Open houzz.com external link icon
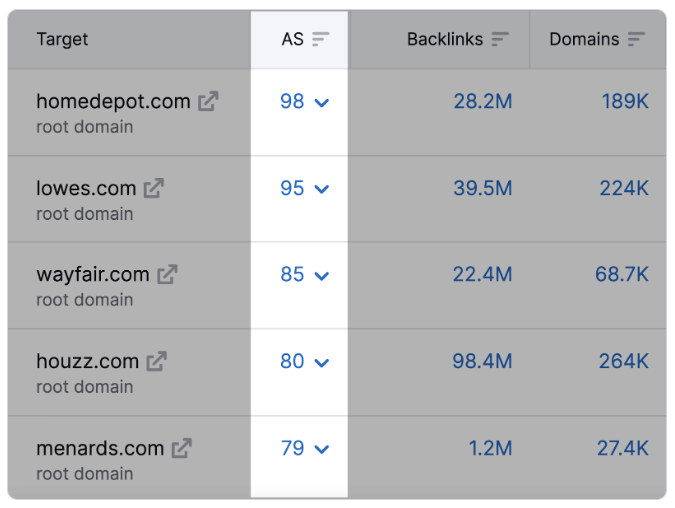 157,361
